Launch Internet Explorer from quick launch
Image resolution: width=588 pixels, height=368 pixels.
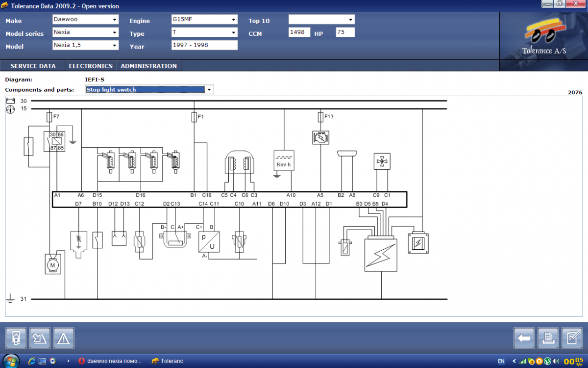32,361
